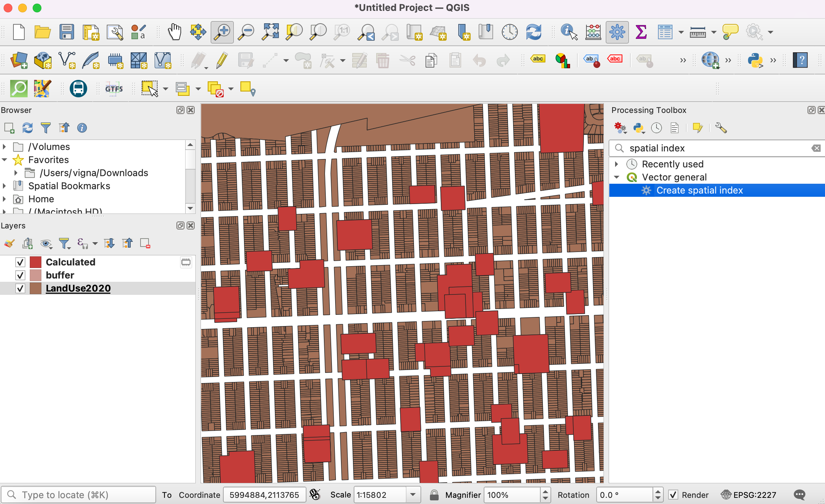Click the GTFS plugin icon

point(114,89)
